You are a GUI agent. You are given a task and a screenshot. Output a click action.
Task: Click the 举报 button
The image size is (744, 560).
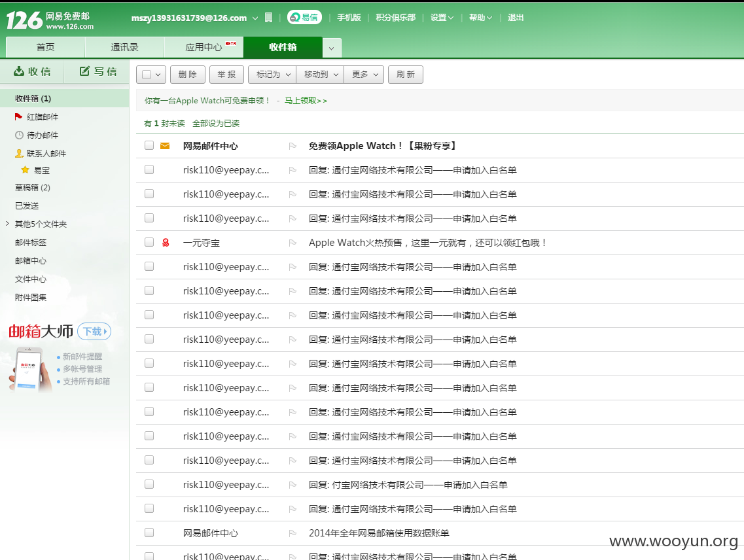(x=227, y=75)
